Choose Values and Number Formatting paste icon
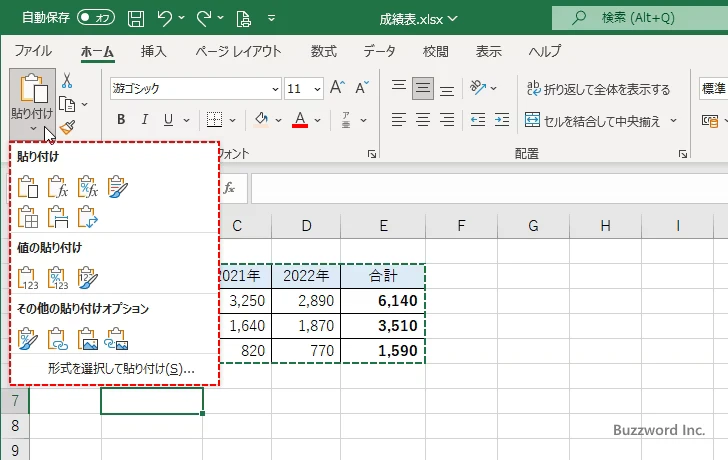This screenshot has width=728, height=460. [58, 278]
